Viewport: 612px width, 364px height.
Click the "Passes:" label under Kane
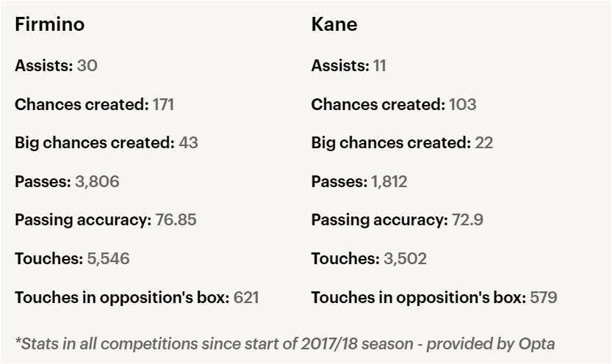click(x=339, y=181)
